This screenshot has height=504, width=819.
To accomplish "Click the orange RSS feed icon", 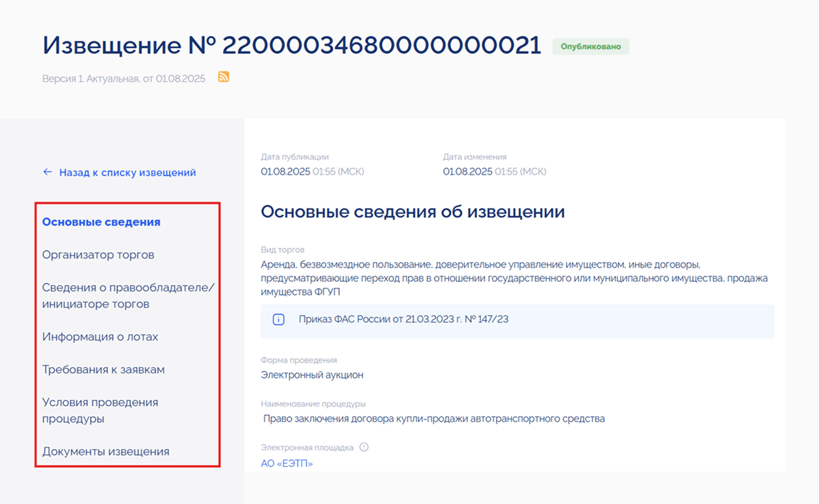I will (x=224, y=77).
